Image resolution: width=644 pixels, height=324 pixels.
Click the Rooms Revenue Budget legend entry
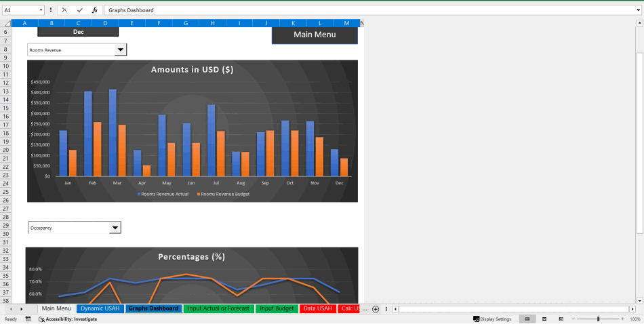pyautogui.click(x=223, y=194)
